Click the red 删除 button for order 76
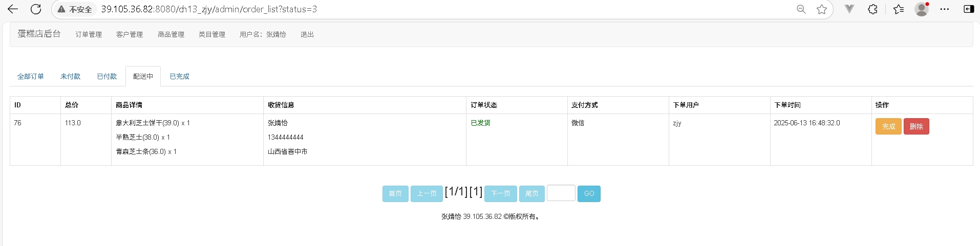980x246 pixels. pyautogui.click(x=916, y=126)
